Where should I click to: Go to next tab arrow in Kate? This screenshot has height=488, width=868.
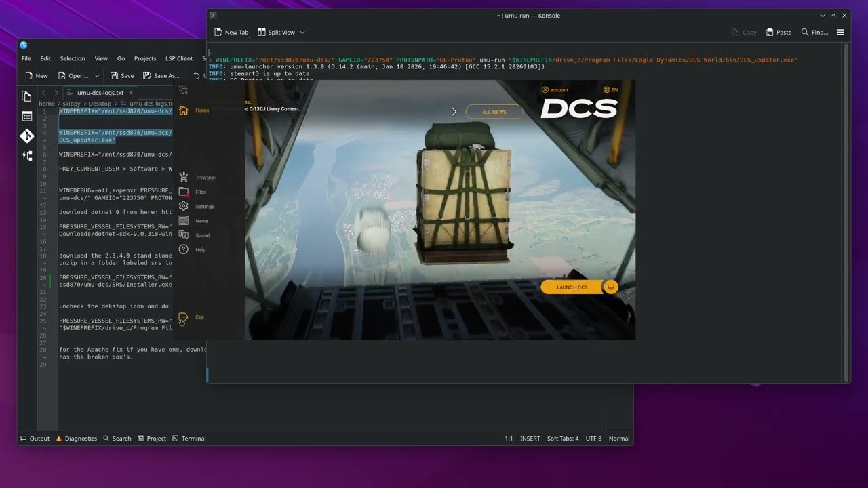coord(56,93)
